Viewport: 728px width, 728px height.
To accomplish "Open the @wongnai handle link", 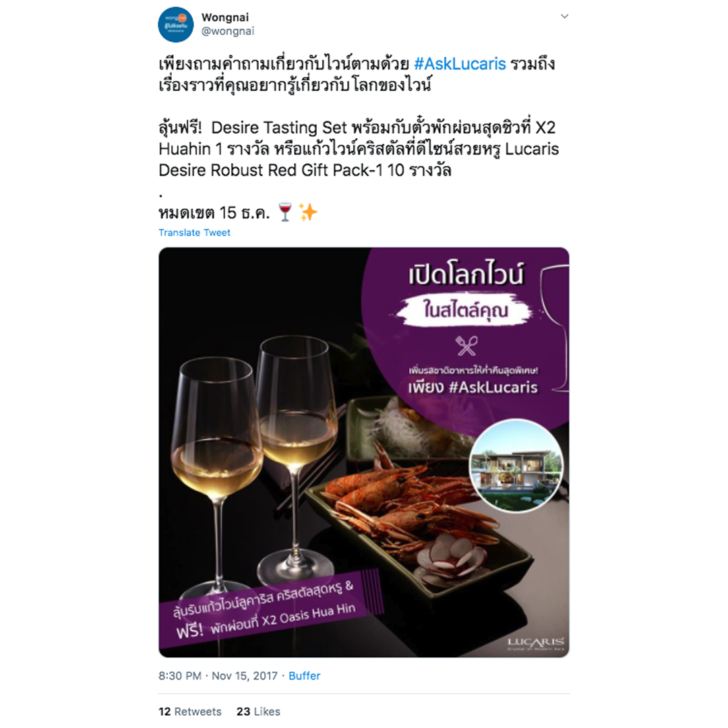I will (x=228, y=31).
